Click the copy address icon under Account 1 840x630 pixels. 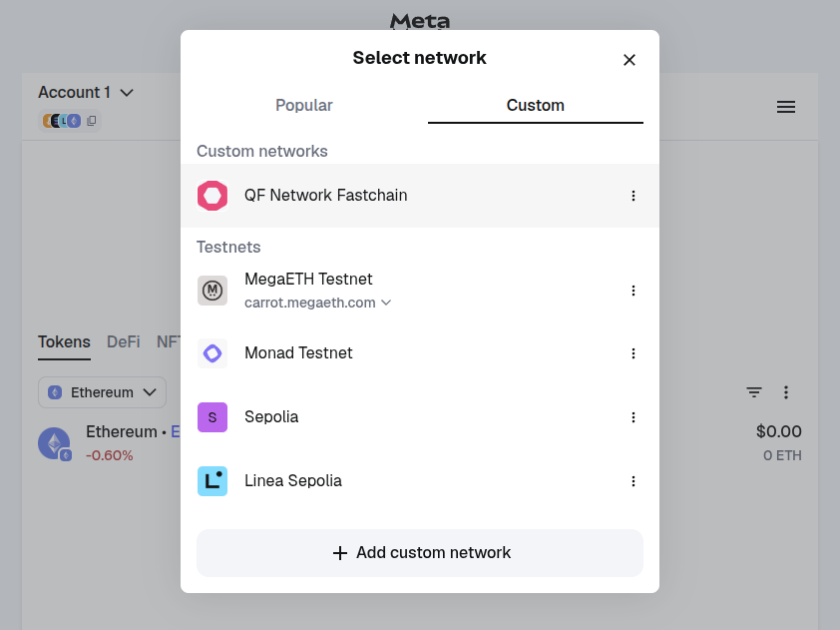91,120
